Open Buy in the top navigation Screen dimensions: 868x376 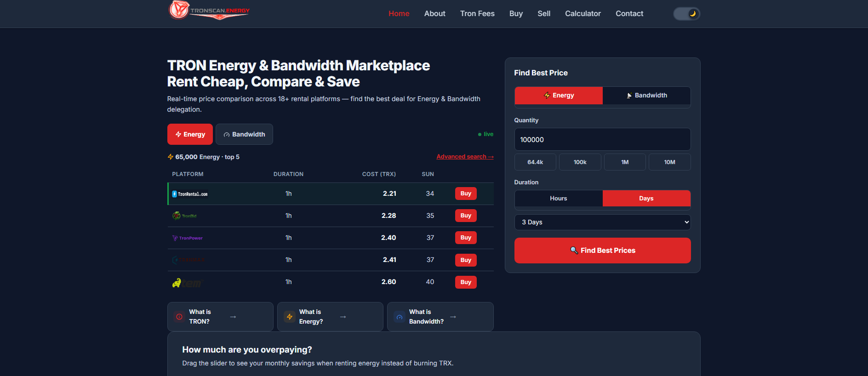pyautogui.click(x=516, y=14)
